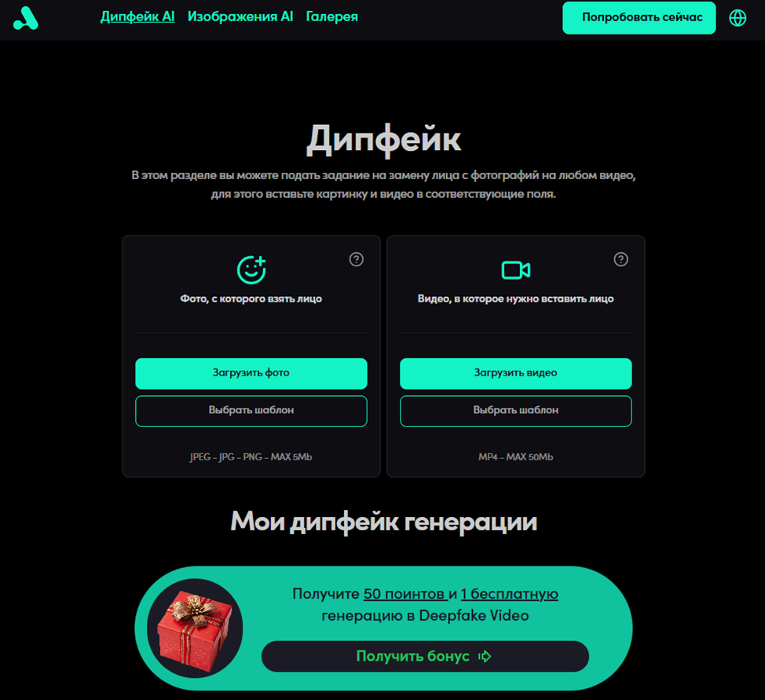765x700 pixels.
Task: Click the site logo in header
Action: 25,17
